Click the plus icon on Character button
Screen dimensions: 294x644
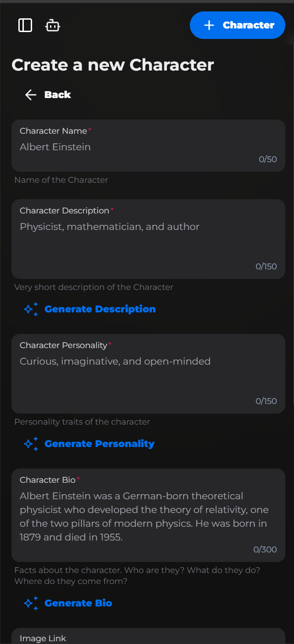click(x=209, y=25)
